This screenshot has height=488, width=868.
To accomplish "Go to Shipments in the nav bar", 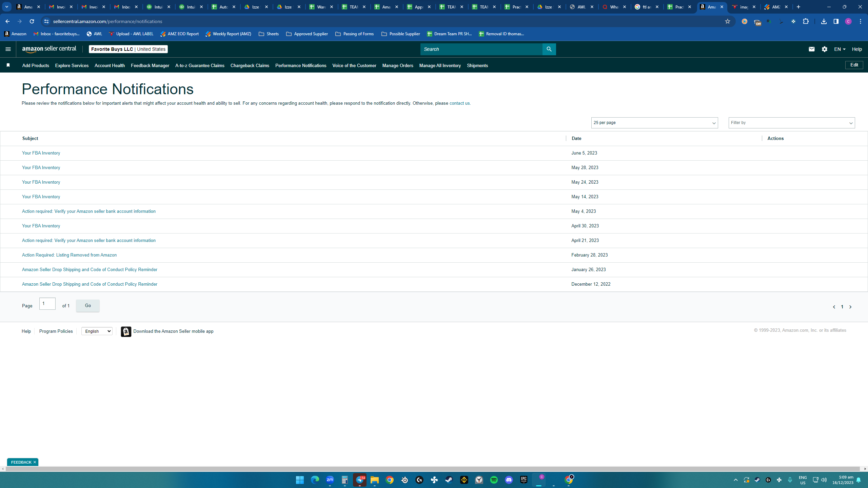I will click(x=477, y=65).
